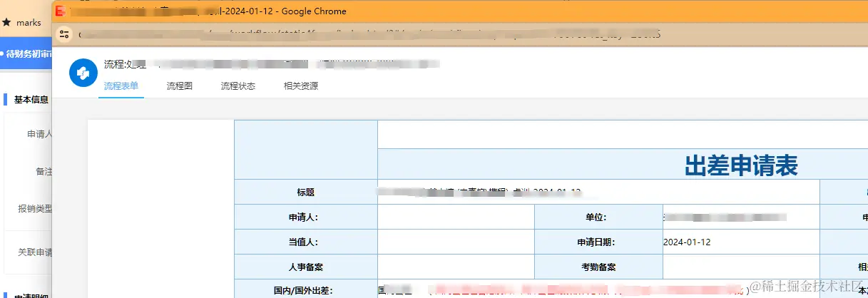This screenshot has height=298, width=868.
Task: Click the 人事备案 label cell
Action: (x=306, y=267)
